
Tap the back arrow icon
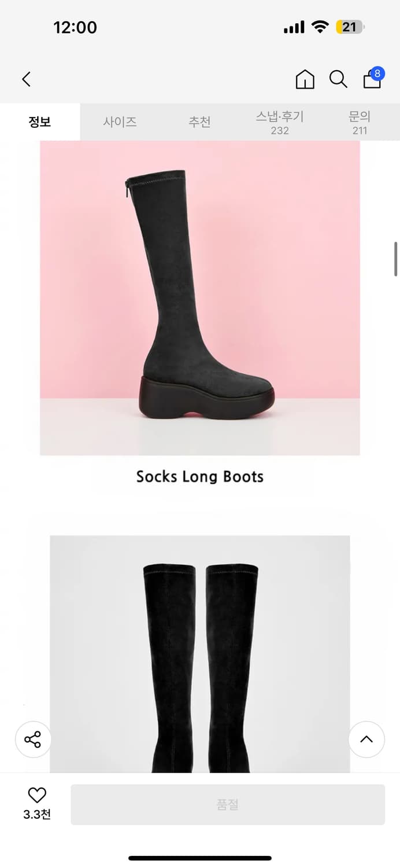point(26,79)
